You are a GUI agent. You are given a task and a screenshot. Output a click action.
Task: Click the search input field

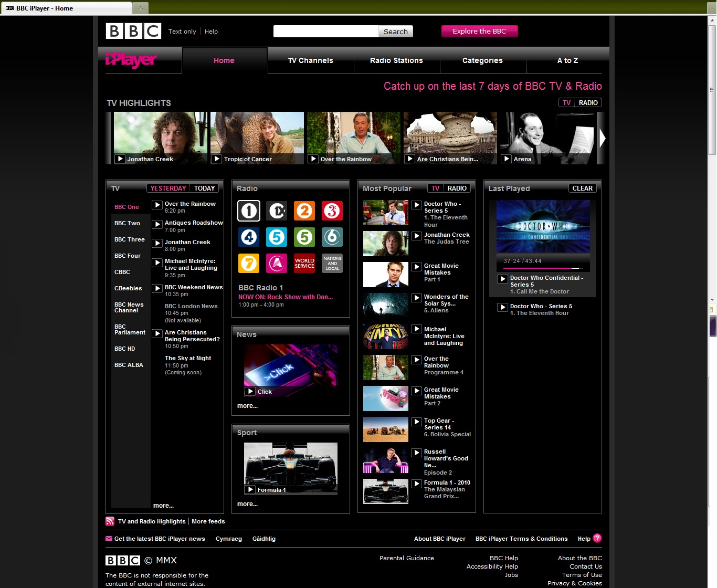(x=326, y=31)
